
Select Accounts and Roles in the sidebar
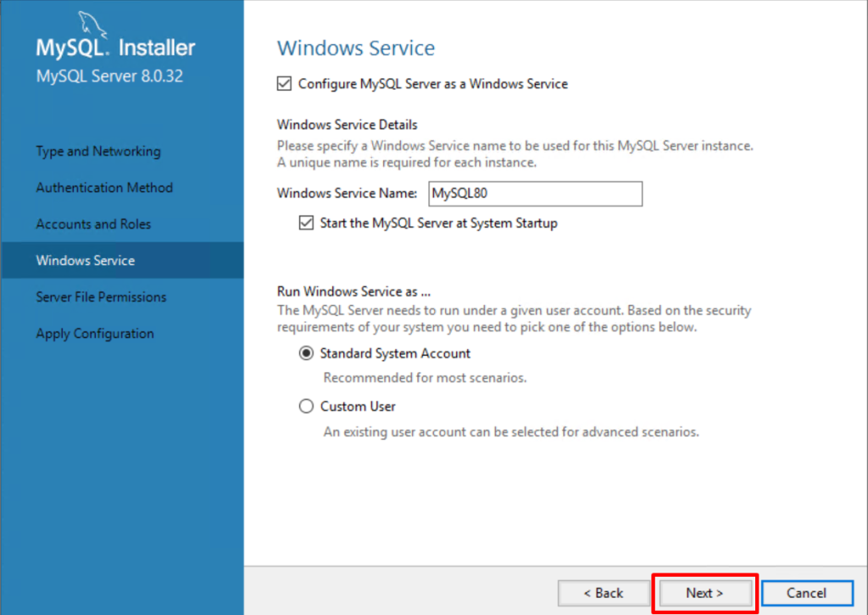coord(93,224)
